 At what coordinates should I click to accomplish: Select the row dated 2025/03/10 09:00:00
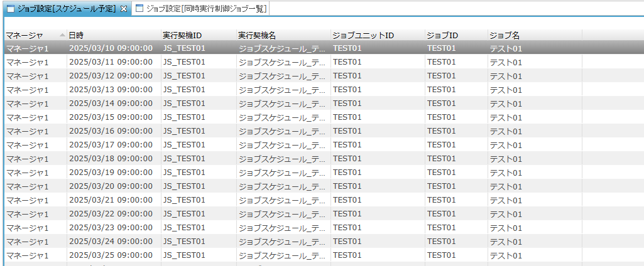pyautogui.click(x=111, y=48)
